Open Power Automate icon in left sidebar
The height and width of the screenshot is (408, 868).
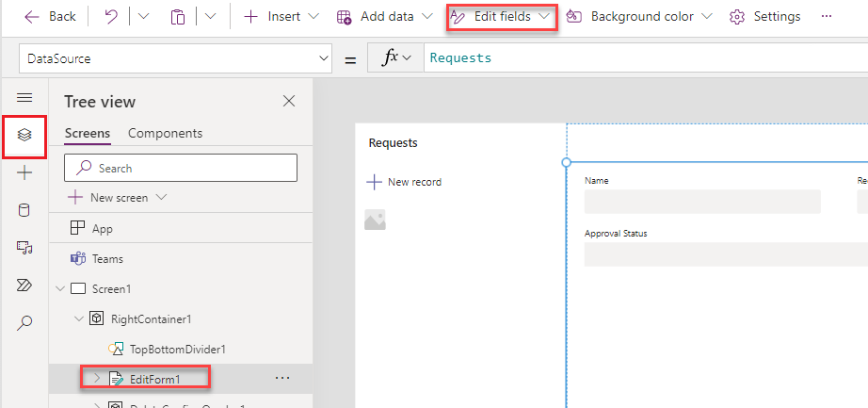click(24, 285)
